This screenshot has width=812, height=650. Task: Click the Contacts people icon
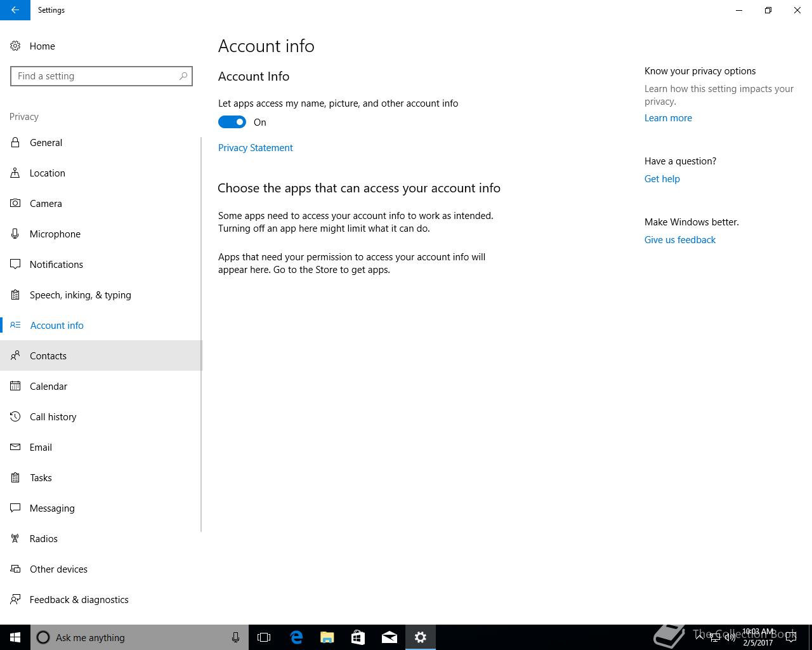(15, 355)
